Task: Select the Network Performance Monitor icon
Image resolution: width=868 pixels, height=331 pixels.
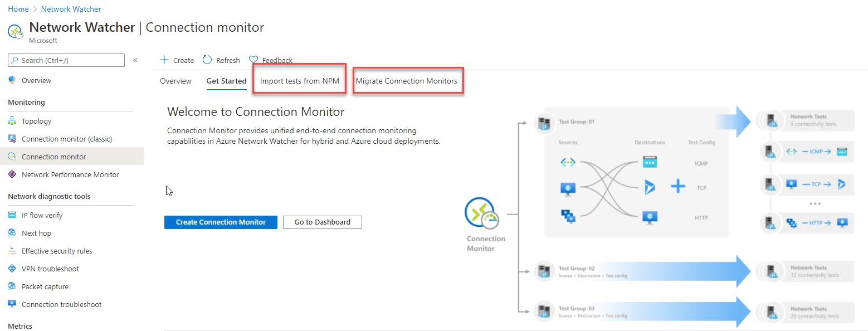Action: [x=12, y=174]
